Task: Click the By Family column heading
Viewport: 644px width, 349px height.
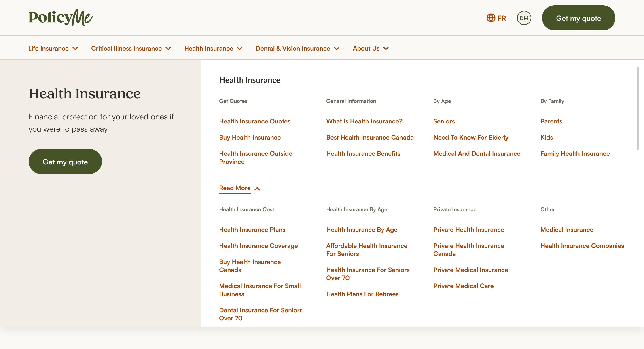Action: pos(552,101)
